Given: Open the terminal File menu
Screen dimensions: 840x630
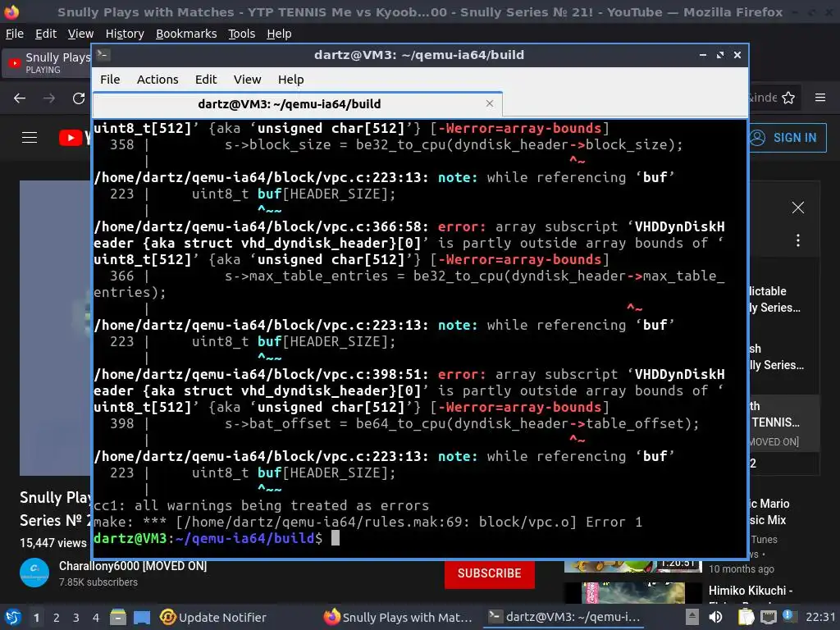Looking at the screenshot, I should click(x=110, y=80).
